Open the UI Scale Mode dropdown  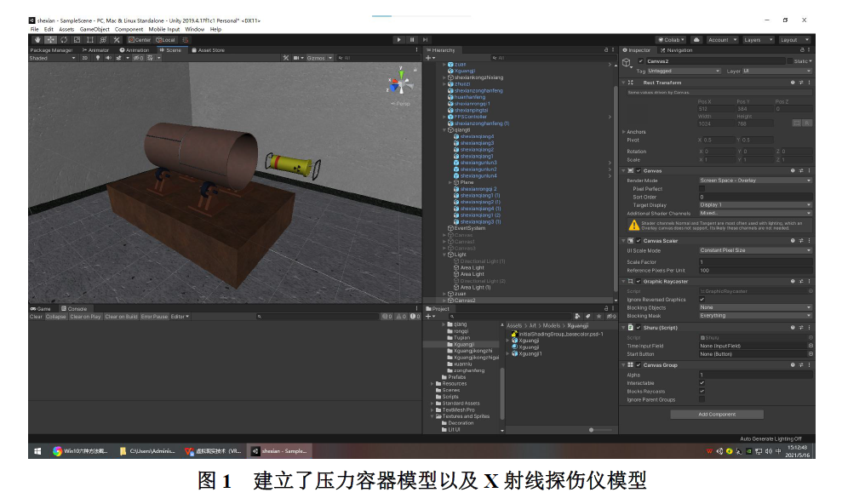click(754, 250)
